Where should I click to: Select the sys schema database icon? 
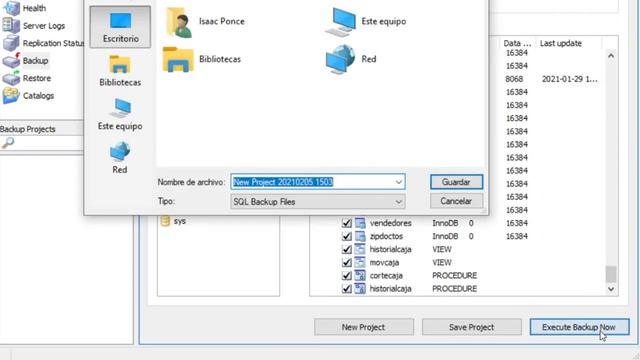(165, 221)
